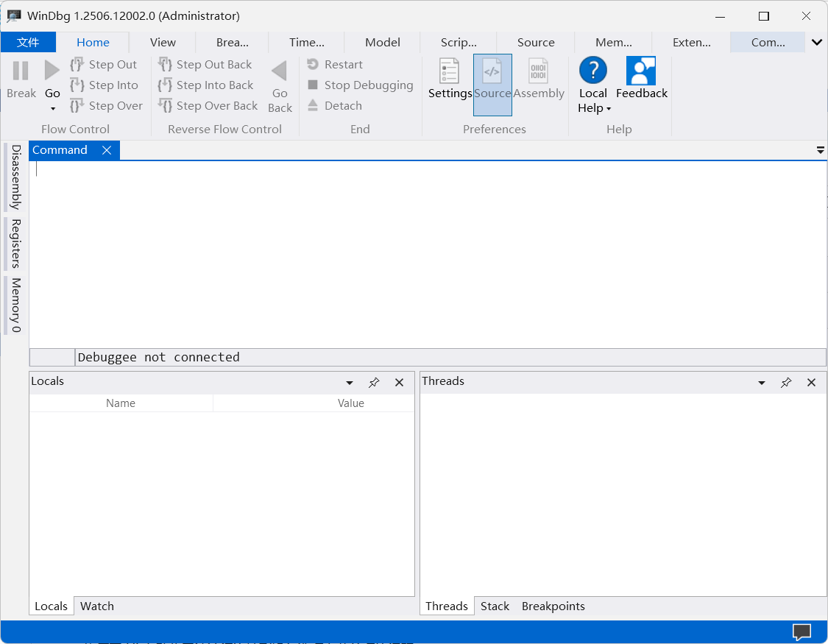The width and height of the screenshot is (828, 644).
Task: Click Step Over in Flow Control
Action: (106, 105)
